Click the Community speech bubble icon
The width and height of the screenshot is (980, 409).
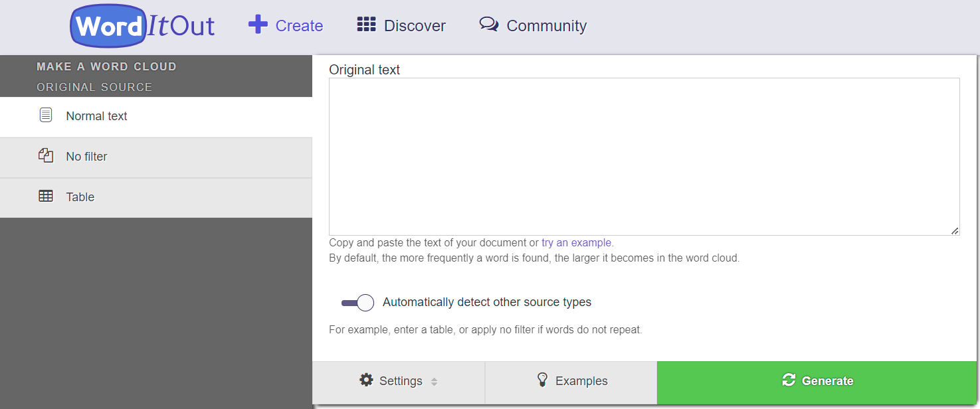click(x=489, y=24)
